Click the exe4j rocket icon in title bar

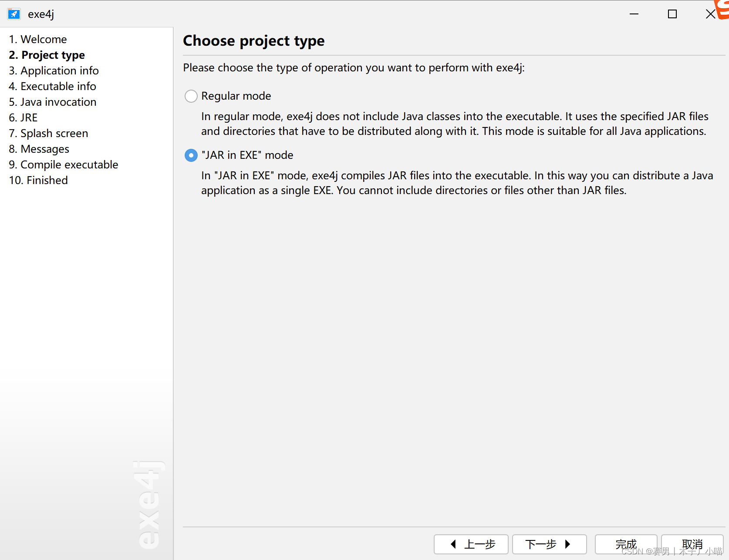pyautogui.click(x=14, y=14)
